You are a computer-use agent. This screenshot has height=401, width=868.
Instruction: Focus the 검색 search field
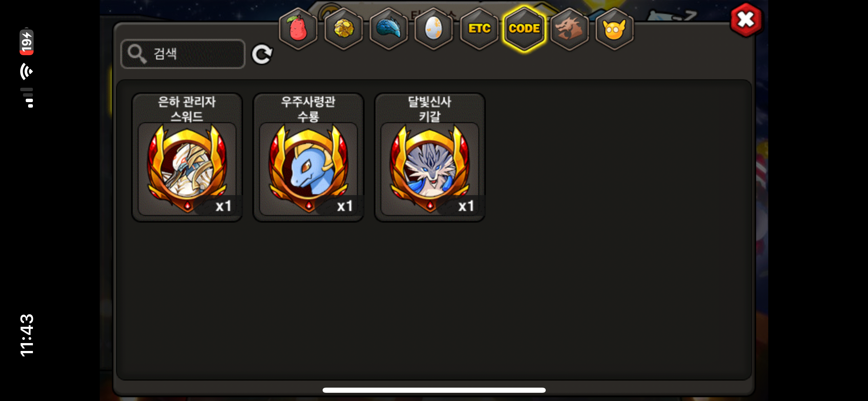pyautogui.click(x=183, y=54)
